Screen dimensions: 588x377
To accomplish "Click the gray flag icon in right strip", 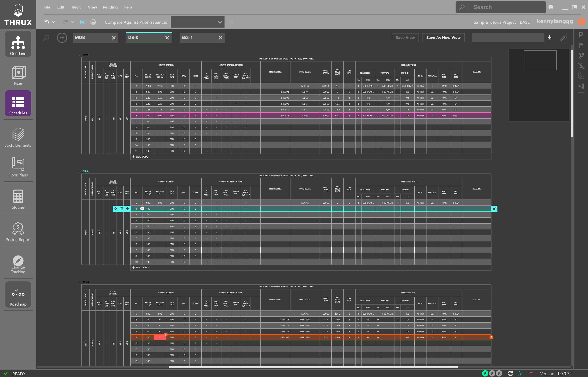I will click(x=581, y=45).
